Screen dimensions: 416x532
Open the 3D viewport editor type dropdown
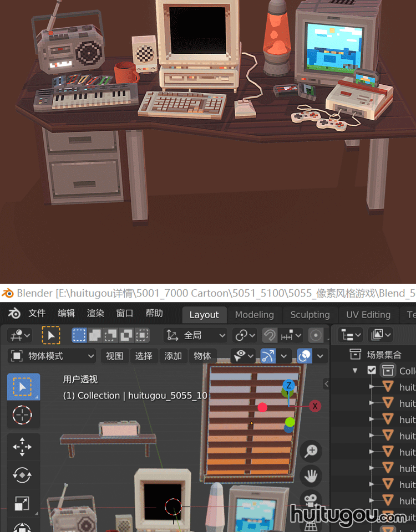20,336
